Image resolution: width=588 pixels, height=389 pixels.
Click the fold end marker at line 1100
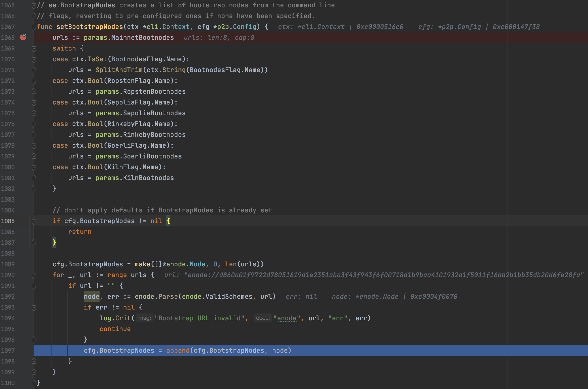[x=34, y=383]
